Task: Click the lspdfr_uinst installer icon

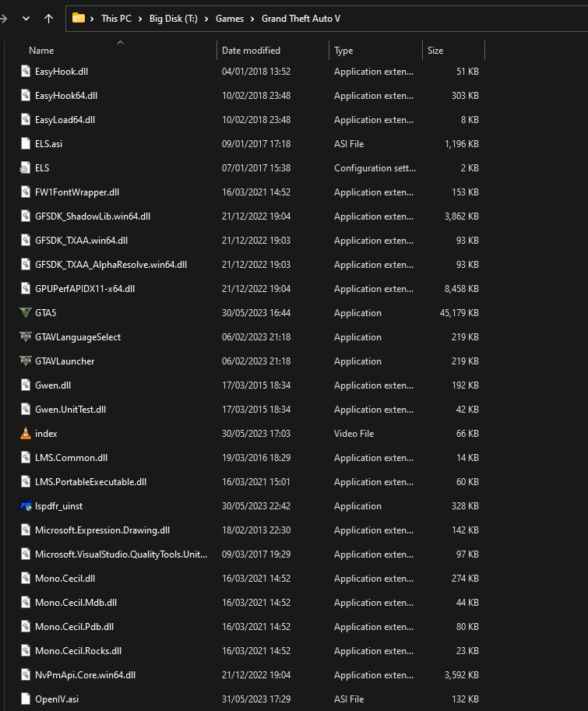Action: (x=26, y=506)
